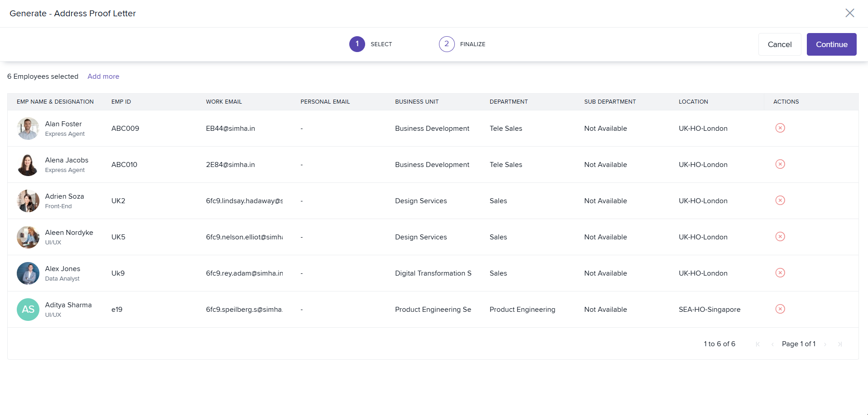The width and height of the screenshot is (868, 415).
Task: Click Add more employees link
Action: (103, 76)
